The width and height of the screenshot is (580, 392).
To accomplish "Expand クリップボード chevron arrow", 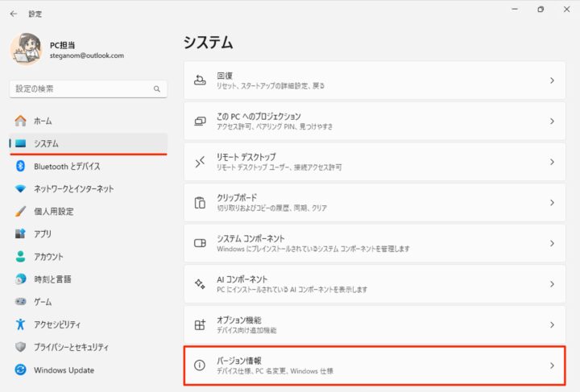I will [552, 203].
